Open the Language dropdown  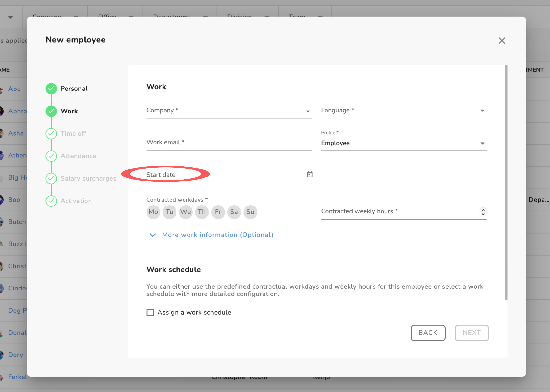click(403, 111)
